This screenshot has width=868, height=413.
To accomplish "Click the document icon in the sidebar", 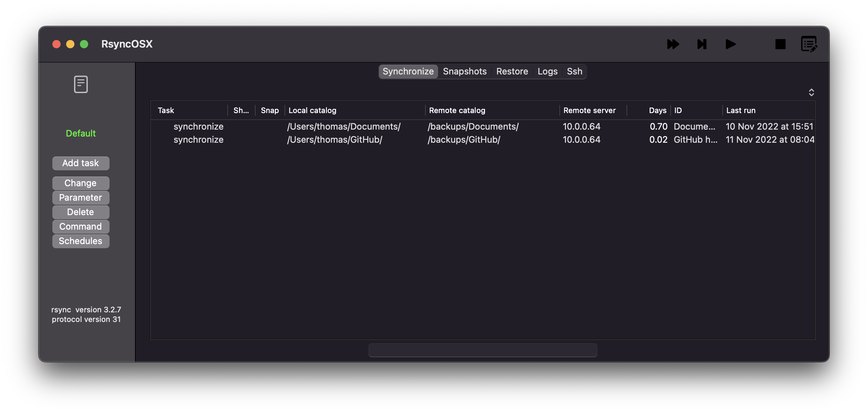I will 81,84.
